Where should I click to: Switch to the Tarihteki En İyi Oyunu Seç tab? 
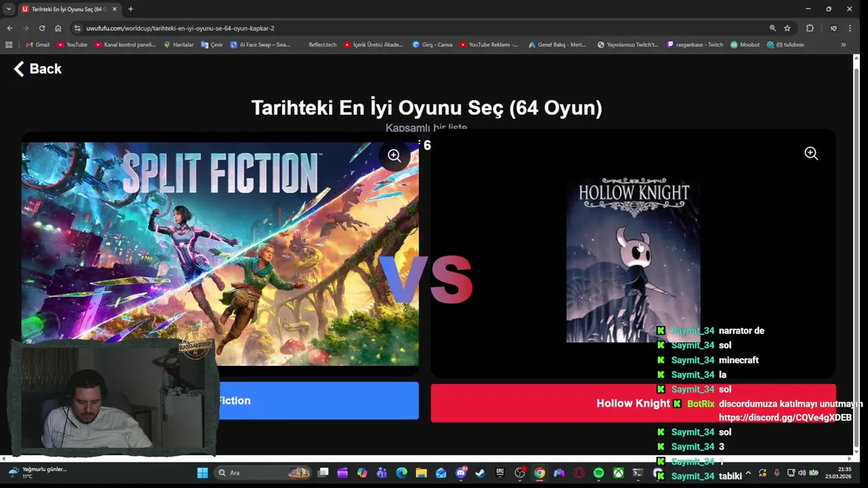(68, 9)
